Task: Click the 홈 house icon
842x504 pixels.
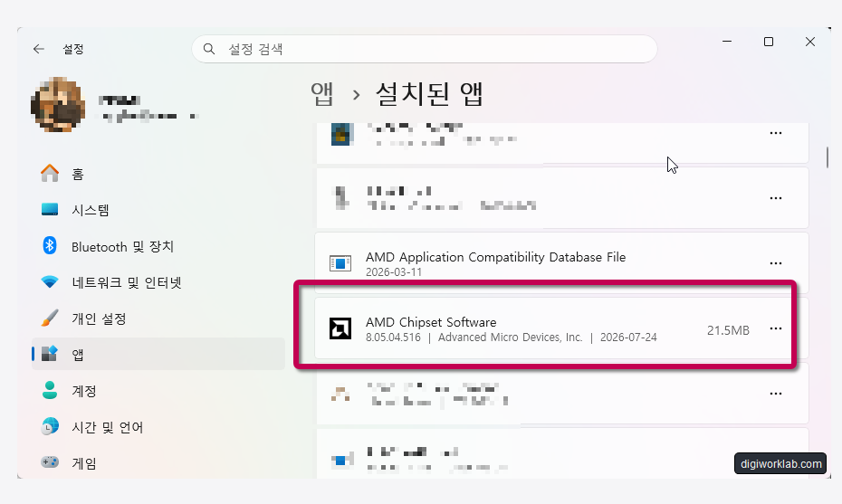Action: [50, 173]
